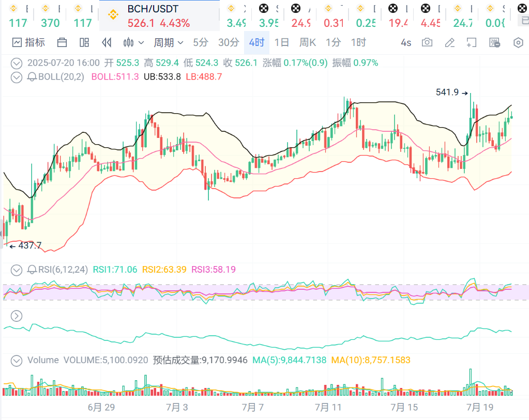This screenshot has height=420, width=529.
Task: Click the Binance logo on BCH/USDT tab
Action: (x=113, y=14)
